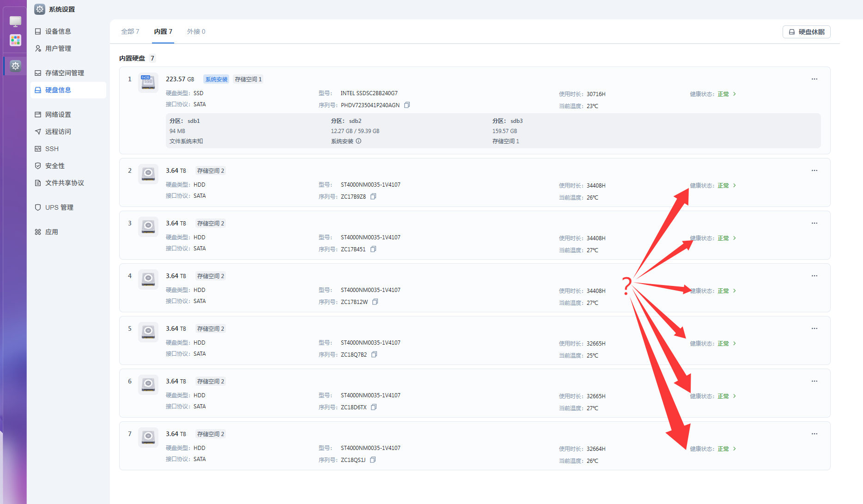Open 远程访问 in the sidebar

[x=68, y=132]
